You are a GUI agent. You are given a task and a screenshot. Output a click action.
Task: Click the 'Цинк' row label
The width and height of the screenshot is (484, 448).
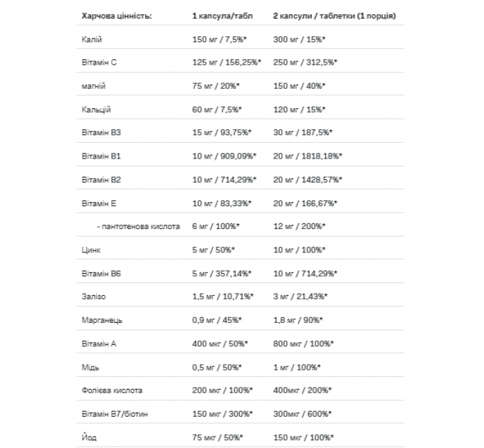pyautogui.click(x=91, y=250)
